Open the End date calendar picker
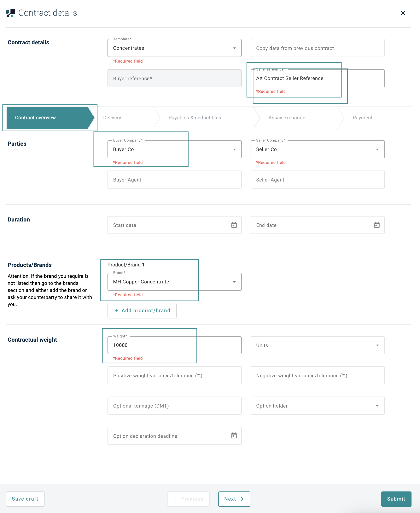 click(377, 225)
